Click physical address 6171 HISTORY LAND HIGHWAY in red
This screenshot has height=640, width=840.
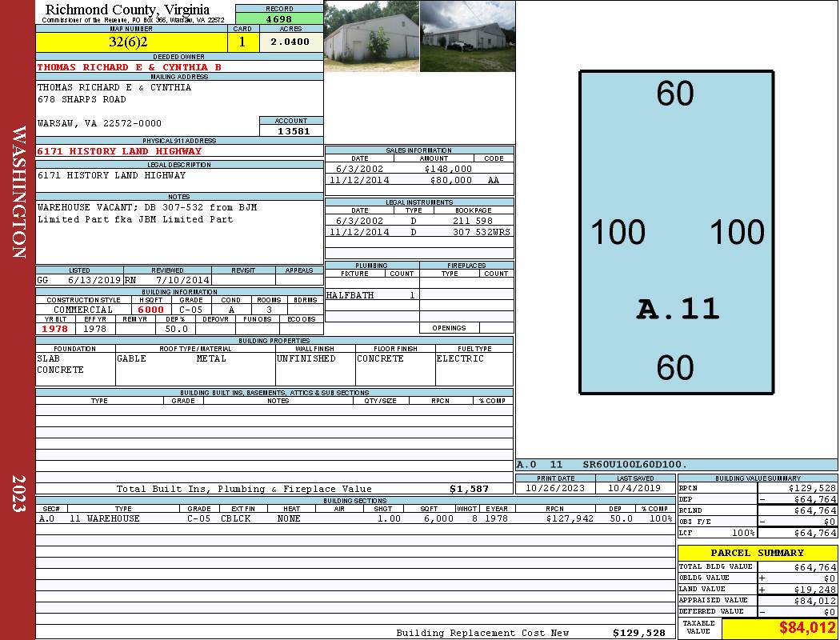119,151
